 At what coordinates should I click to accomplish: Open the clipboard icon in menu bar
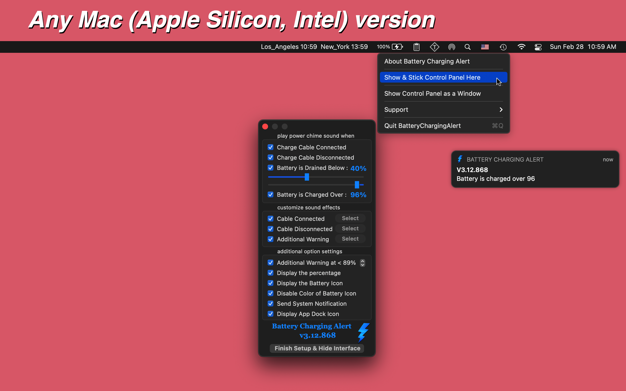click(416, 47)
